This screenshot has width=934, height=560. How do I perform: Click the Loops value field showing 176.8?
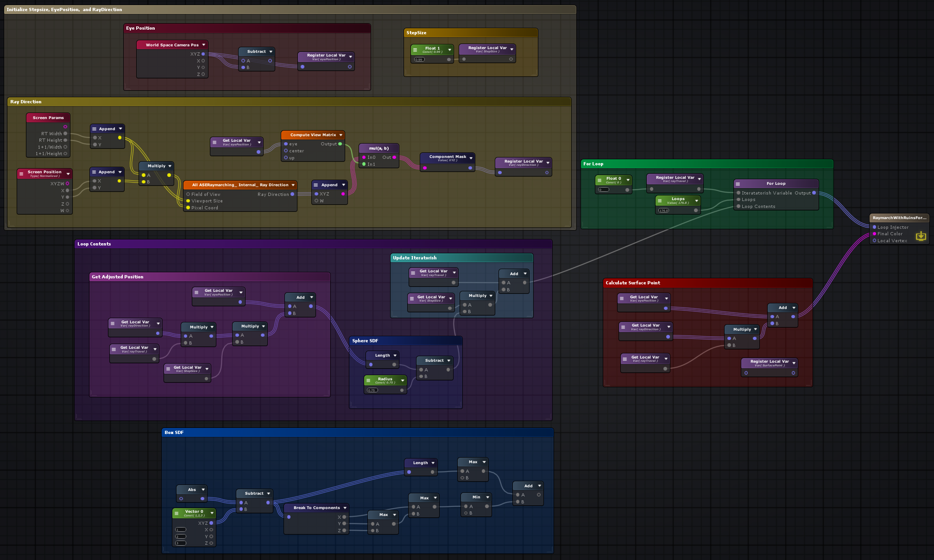664,210
